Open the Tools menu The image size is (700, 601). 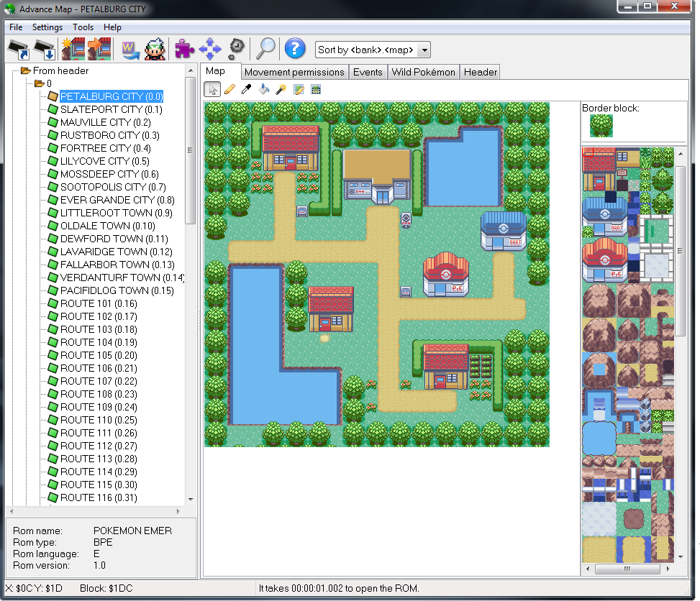[x=83, y=27]
